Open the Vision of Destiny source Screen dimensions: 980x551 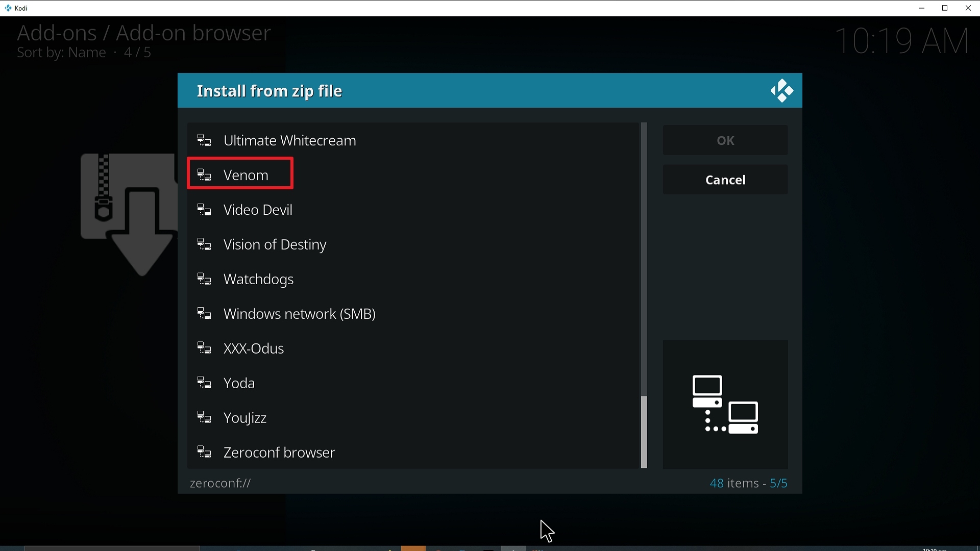(x=413, y=245)
